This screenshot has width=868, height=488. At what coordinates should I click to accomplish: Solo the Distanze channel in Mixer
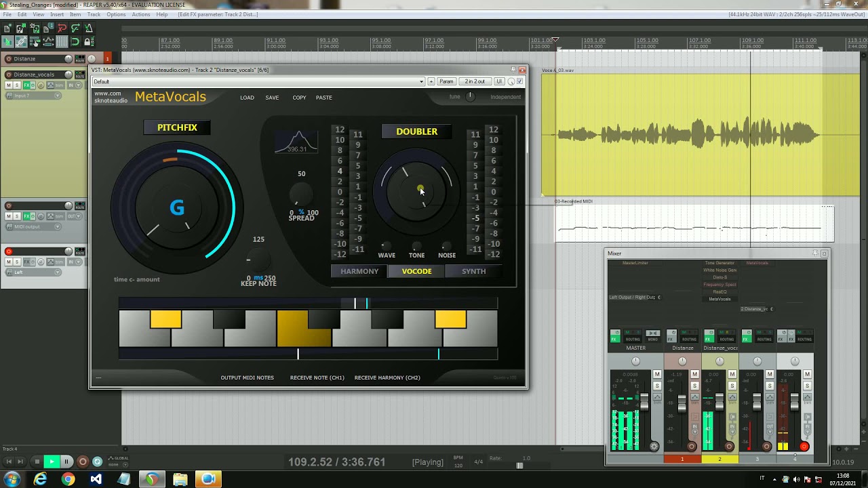(x=694, y=386)
